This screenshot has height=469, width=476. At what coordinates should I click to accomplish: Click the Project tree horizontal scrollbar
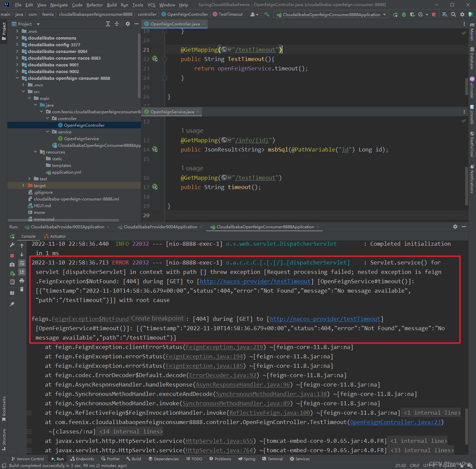click(63, 220)
